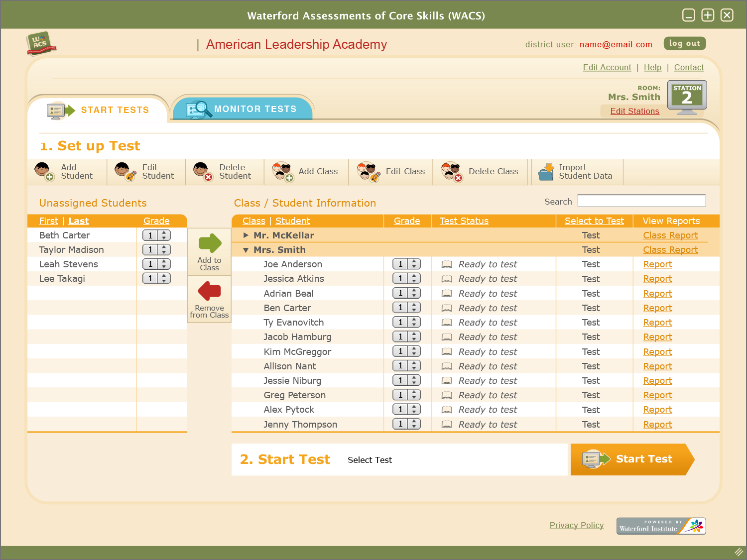The width and height of the screenshot is (747, 560).
Task: Click the book icon for Greg Peterson
Action: click(x=447, y=395)
